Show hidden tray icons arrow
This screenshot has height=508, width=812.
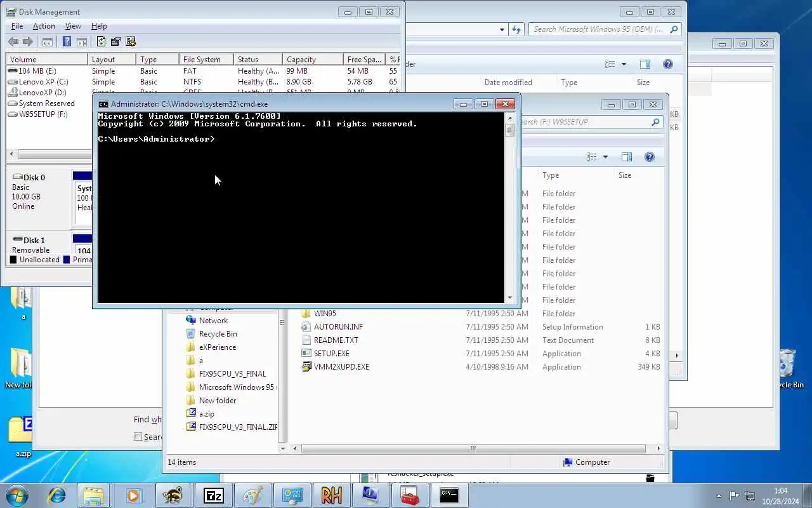[x=719, y=496]
